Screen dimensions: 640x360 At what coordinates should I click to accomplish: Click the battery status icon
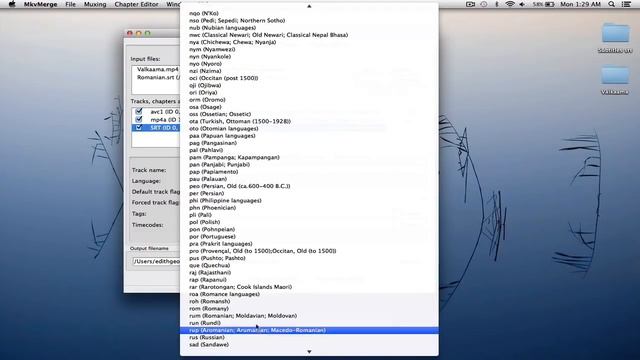(550, 4)
